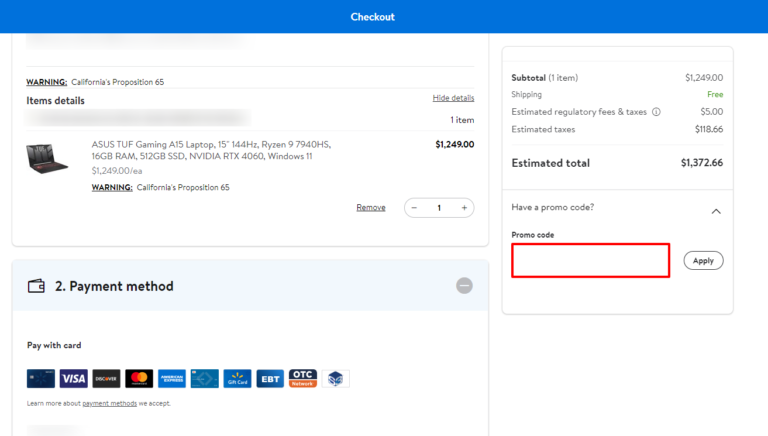Open the WARNING link under the laptop item
The width and height of the screenshot is (768, 436).
click(x=112, y=187)
